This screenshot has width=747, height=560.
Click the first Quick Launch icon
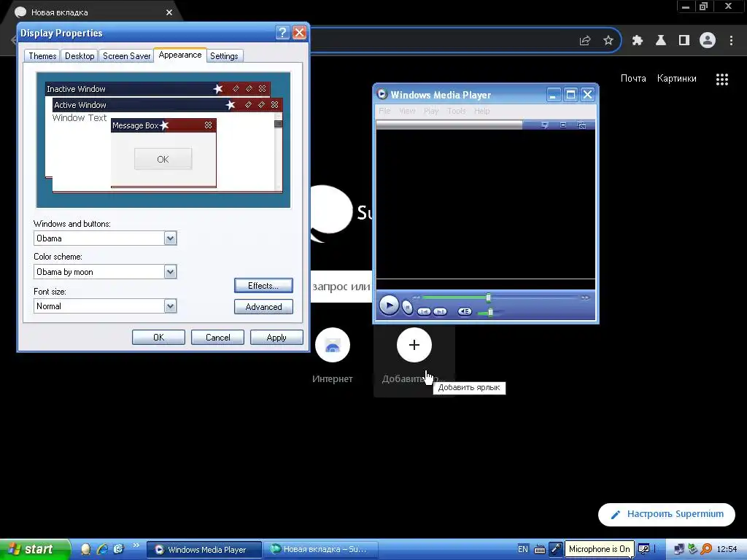click(86, 549)
